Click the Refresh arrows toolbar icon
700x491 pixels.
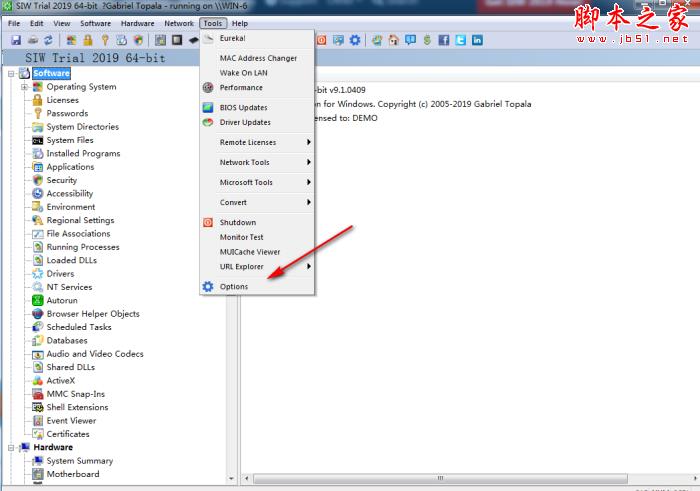(48, 40)
